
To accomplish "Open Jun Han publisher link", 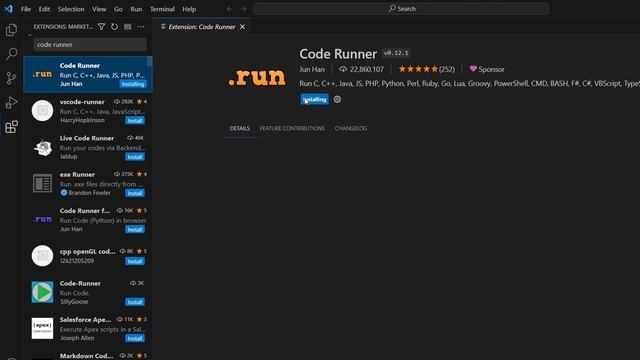I will tap(312, 69).
